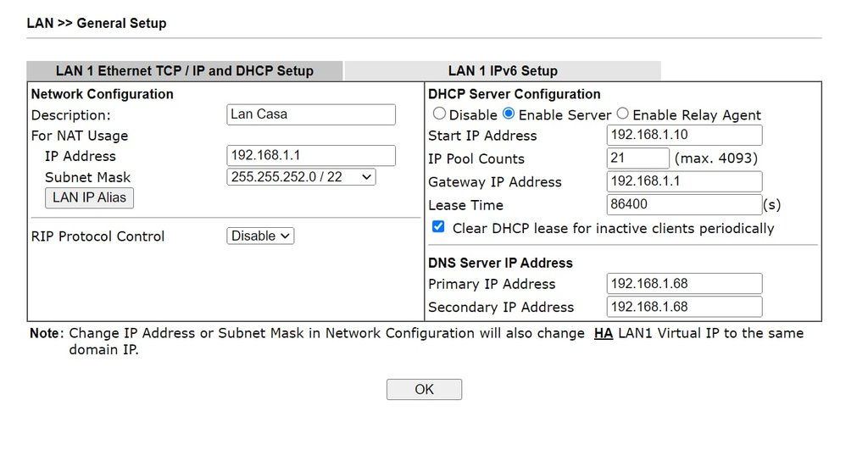Click the Start IP Address label

tap(482, 136)
